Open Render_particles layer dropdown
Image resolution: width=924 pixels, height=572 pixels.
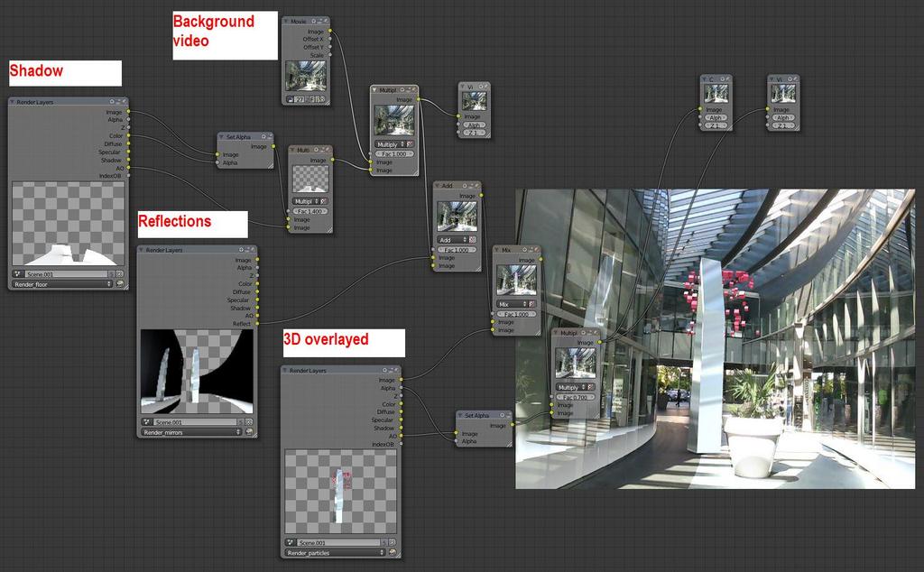[336, 552]
